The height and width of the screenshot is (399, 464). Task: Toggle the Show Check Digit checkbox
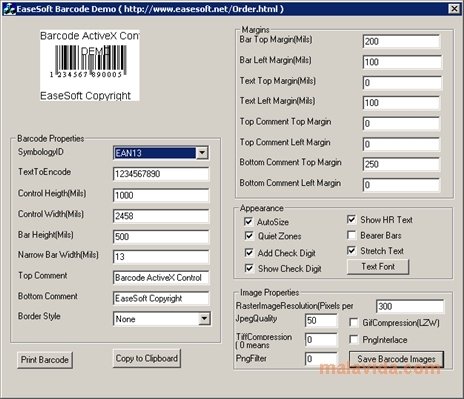coord(249,268)
